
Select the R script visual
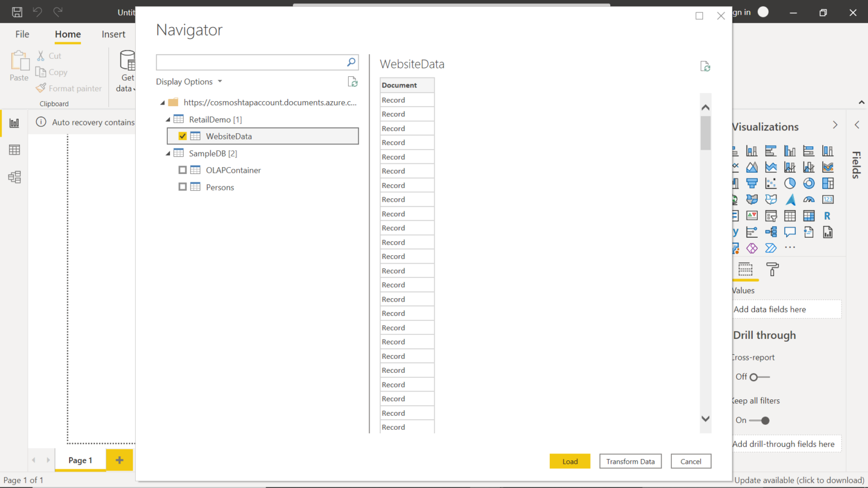827,216
